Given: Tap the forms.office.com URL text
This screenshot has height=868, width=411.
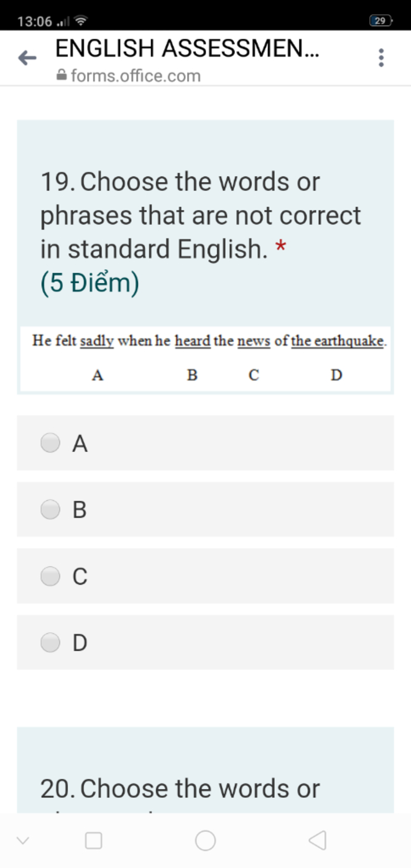Looking at the screenshot, I should [136, 75].
